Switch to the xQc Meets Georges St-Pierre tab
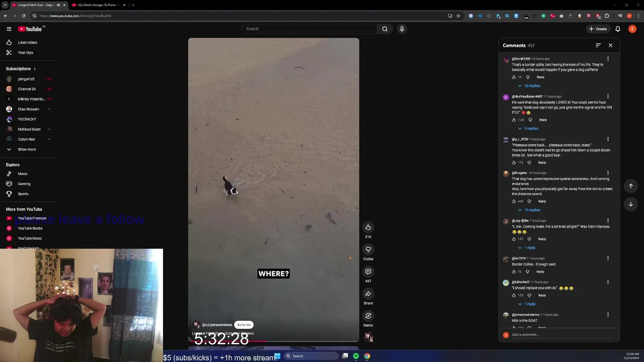Viewport: 644px width, 362px height. click(x=98, y=5)
